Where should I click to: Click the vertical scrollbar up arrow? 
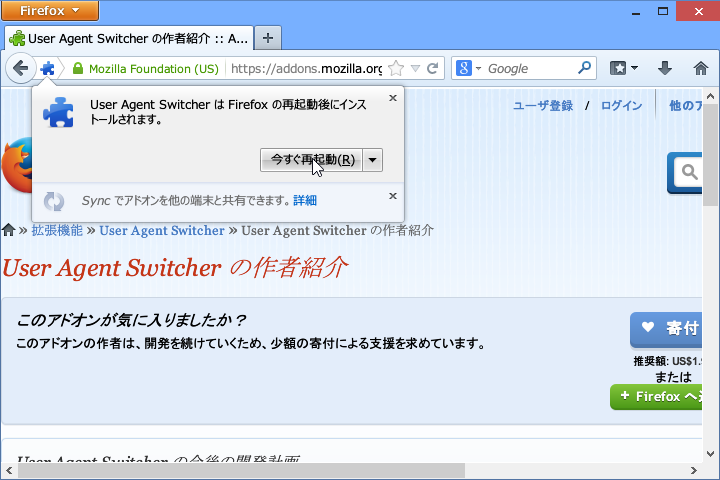pos(710,96)
